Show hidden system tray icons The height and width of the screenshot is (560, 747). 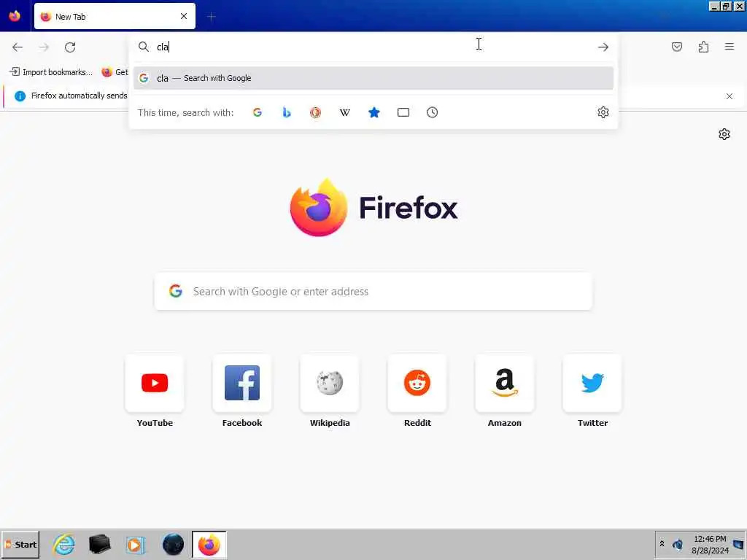[x=662, y=544]
